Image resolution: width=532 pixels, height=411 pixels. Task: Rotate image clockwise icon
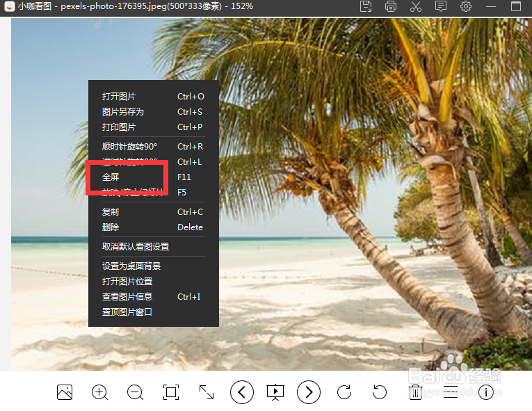tap(344, 392)
